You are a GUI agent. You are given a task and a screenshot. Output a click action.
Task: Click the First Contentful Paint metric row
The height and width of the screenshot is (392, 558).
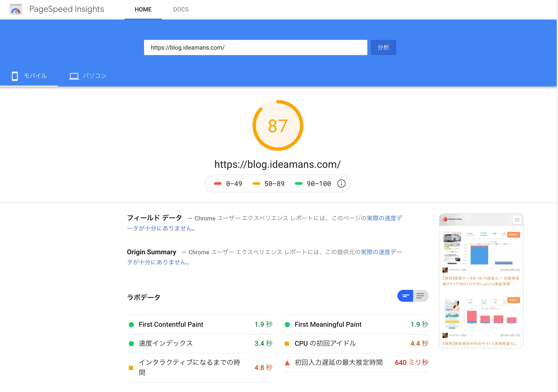(x=200, y=324)
